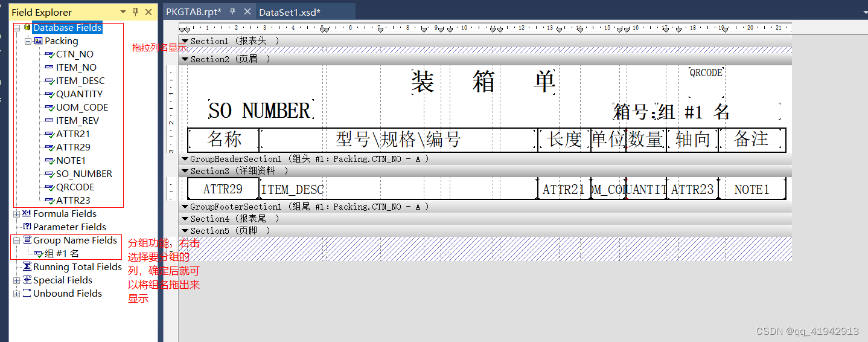
Task: Select the 单位 column header
Action: (x=608, y=140)
